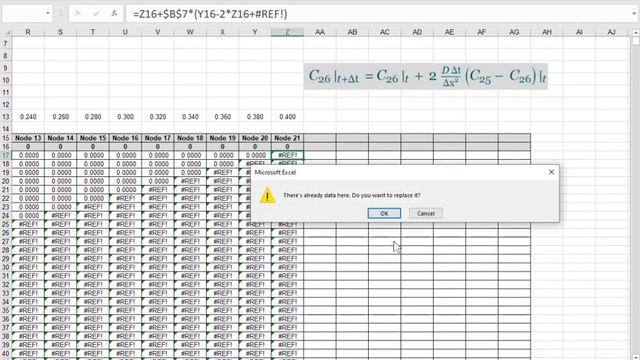Click the Enter formula checkmark icon
The width and height of the screenshot is (640, 360).
click(96, 14)
